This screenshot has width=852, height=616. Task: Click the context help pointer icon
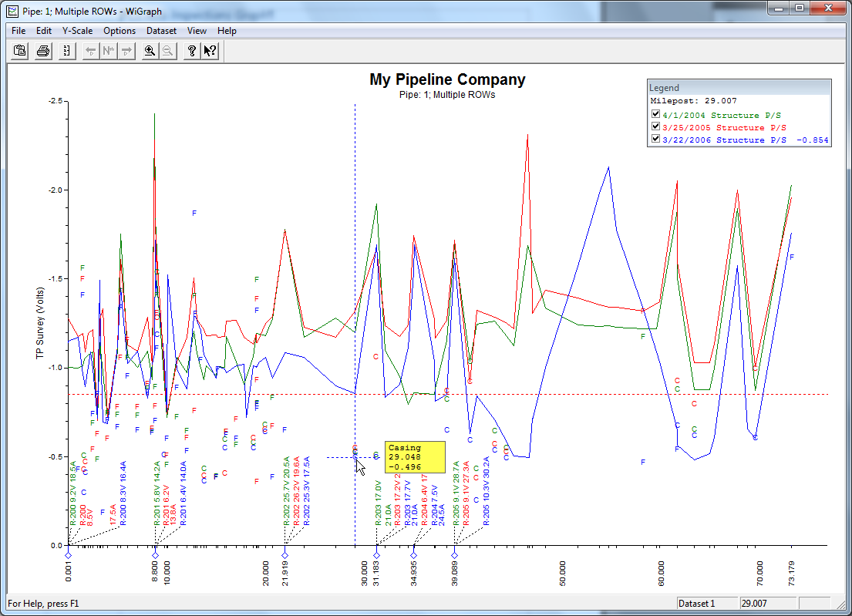210,51
